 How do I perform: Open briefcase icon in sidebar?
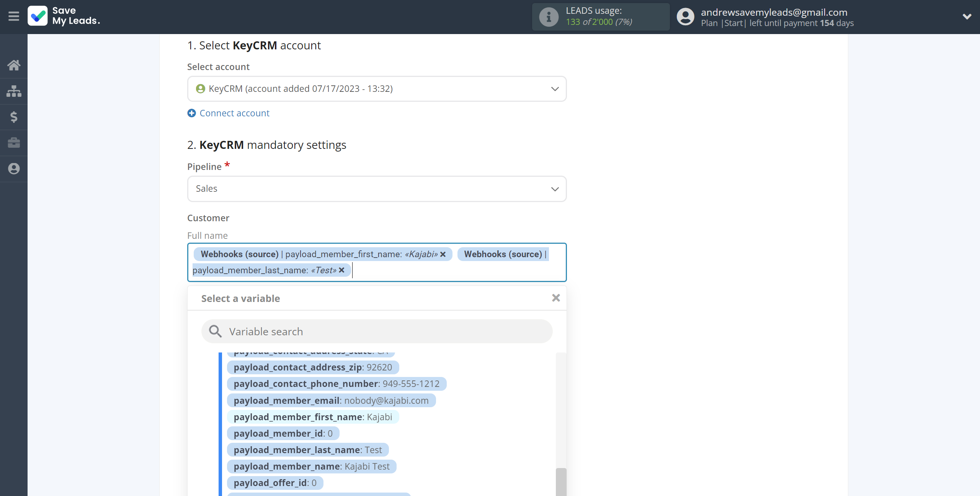pyautogui.click(x=14, y=143)
